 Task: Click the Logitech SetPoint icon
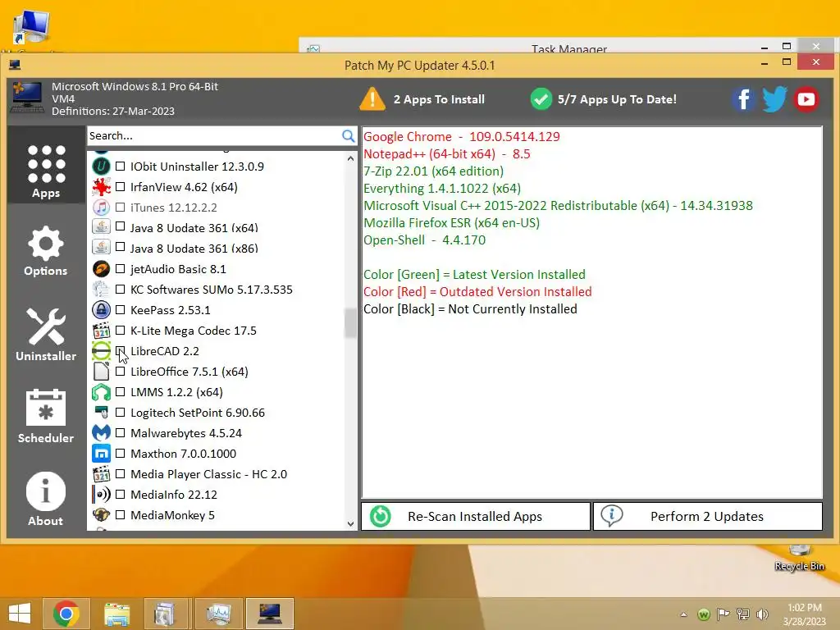point(101,413)
